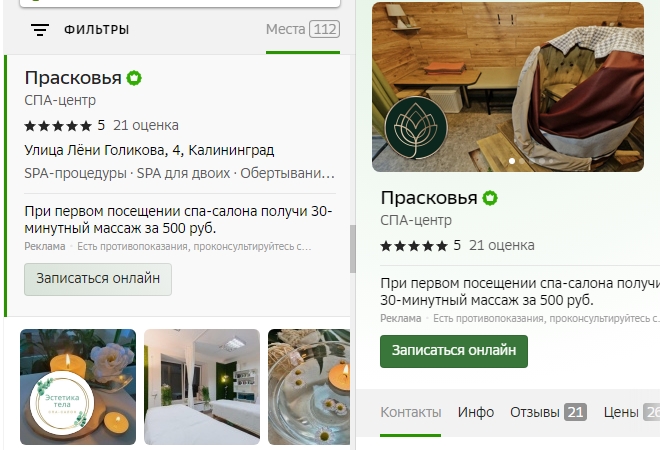The image size is (660, 450).
Task: Open the ФИЛЬТРЫ label
Action: [96, 30]
